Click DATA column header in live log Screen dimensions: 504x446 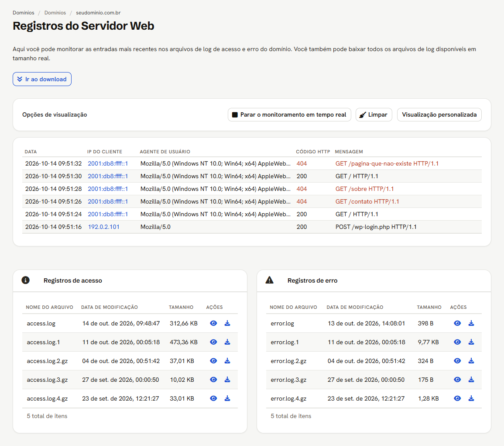(x=31, y=152)
